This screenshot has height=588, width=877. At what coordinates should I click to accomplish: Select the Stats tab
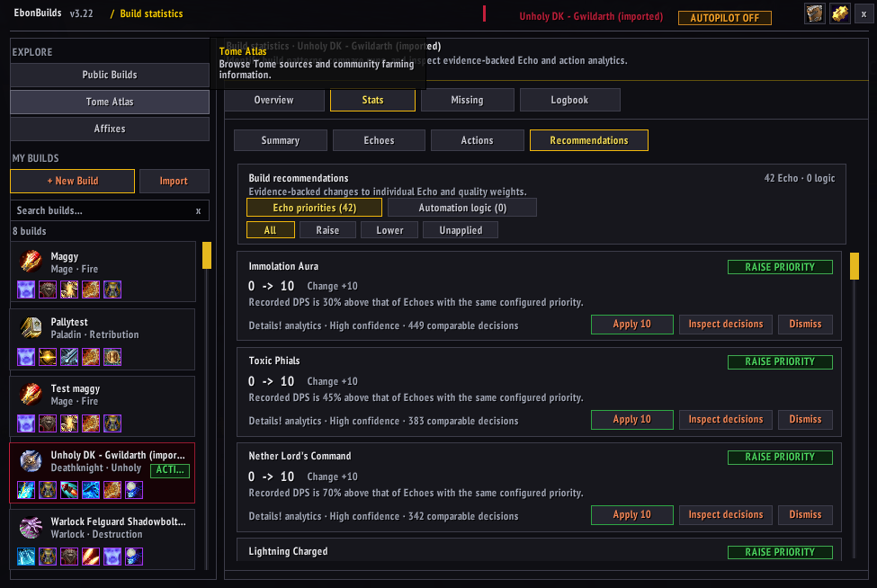pyautogui.click(x=372, y=100)
